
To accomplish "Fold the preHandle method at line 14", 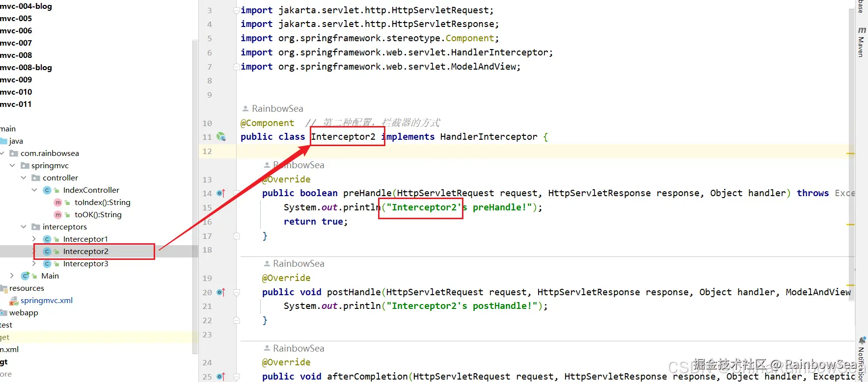I will tap(237, 194).
